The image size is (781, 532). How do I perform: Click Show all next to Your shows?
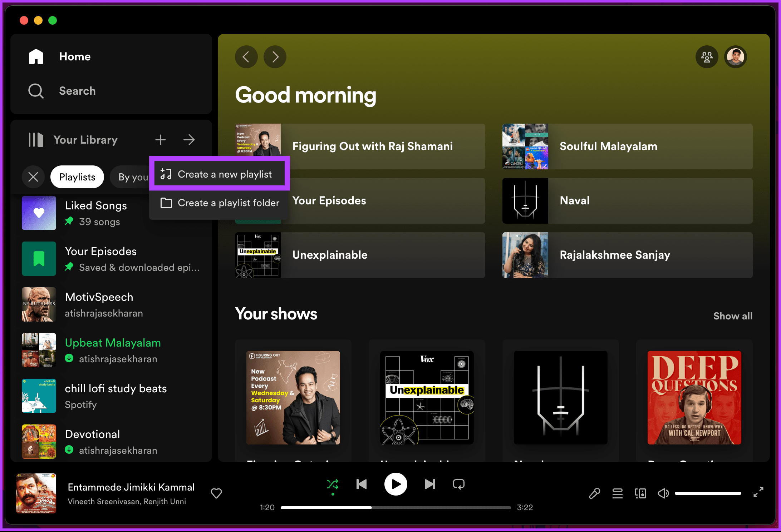click(733, 316)
